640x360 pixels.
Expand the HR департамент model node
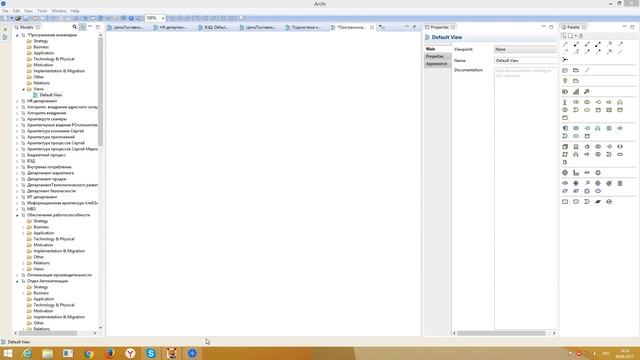tap(17, 101)
